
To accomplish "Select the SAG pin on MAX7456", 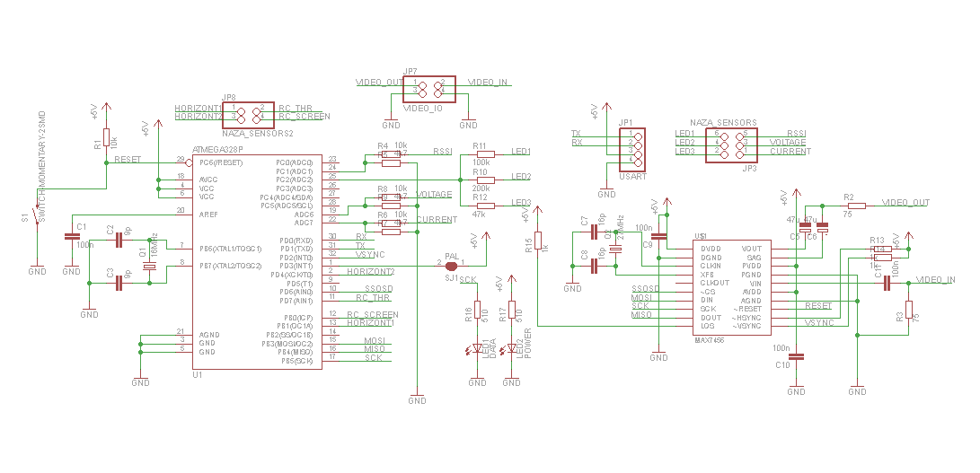I will pyautogui.click(x=755, y=258).
